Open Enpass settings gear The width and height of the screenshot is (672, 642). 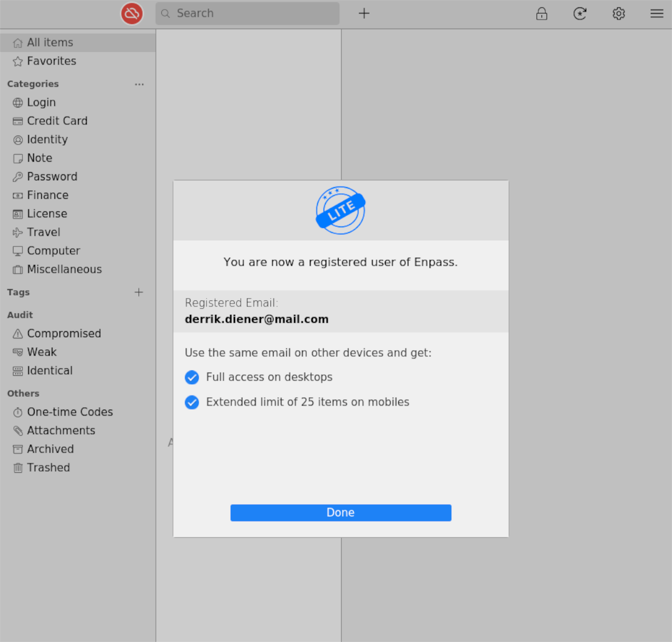[618, 13]
